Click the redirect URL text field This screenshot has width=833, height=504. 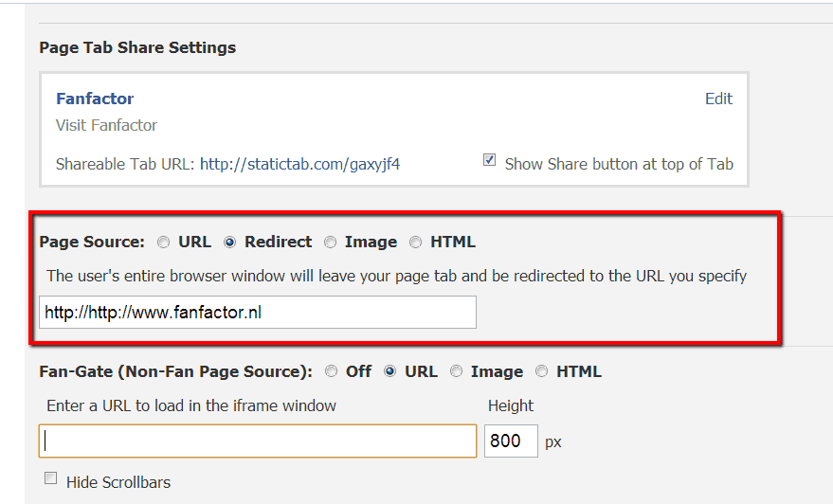258,313
